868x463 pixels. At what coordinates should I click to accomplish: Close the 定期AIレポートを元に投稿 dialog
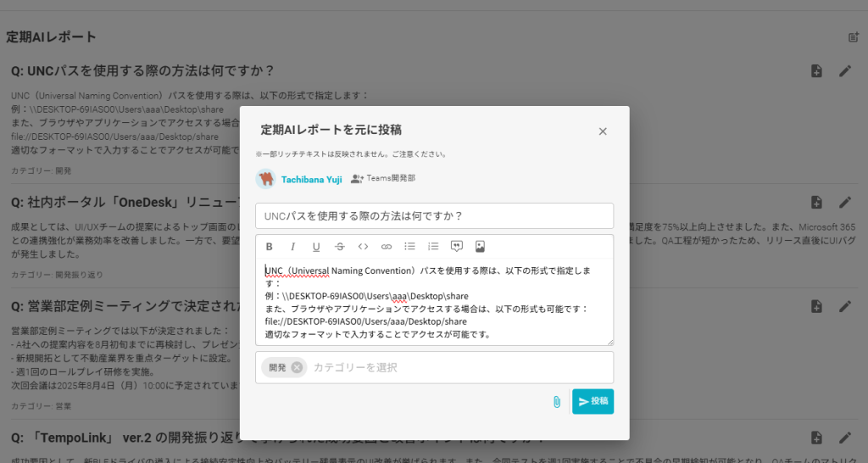[x=603, y=131]
